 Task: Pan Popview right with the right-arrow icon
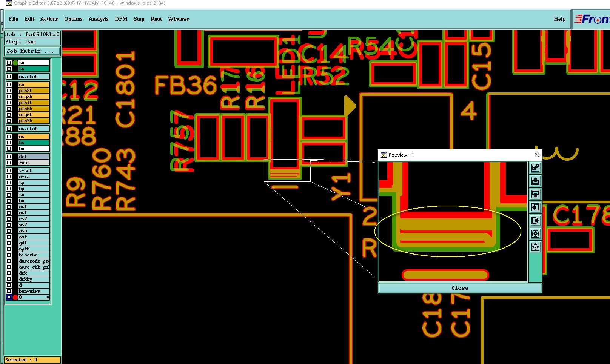click(535, 220)
